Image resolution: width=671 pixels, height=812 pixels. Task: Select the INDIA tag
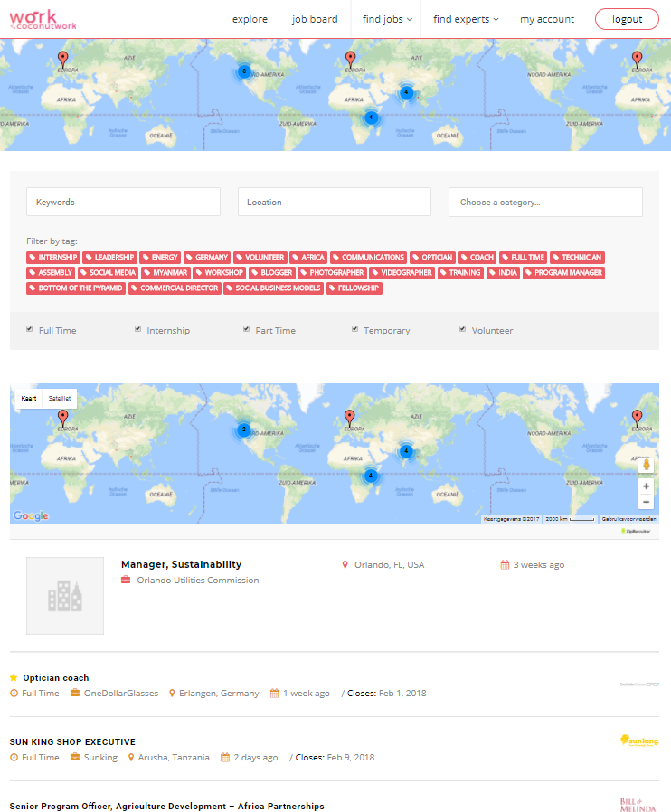pyautogui.click(x=503, y=273)
